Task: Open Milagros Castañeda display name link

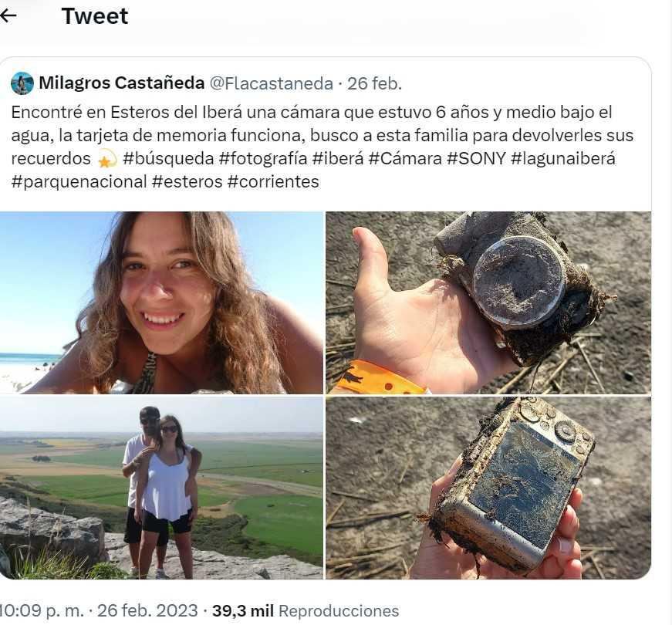Action: point(121,83)
